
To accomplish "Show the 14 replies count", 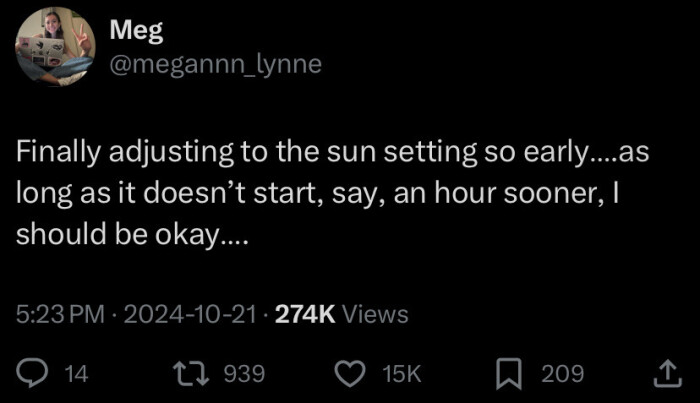I will (x=75, y=374).
